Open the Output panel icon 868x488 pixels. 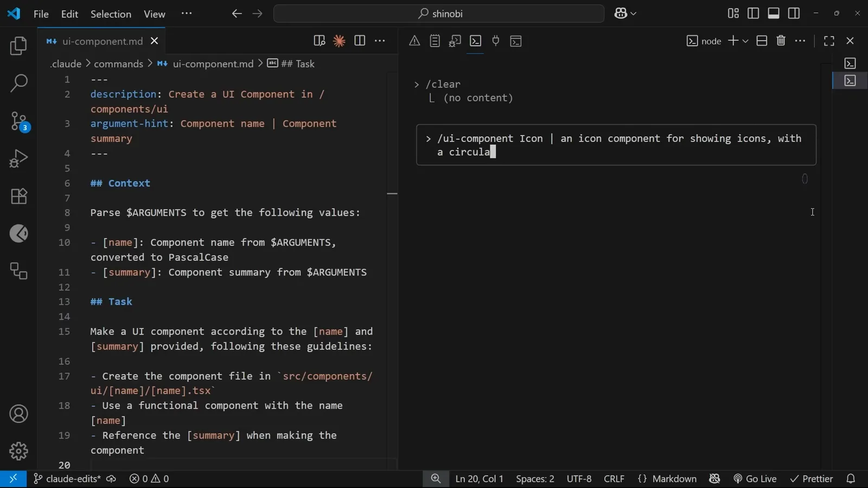tap(435, 41)
